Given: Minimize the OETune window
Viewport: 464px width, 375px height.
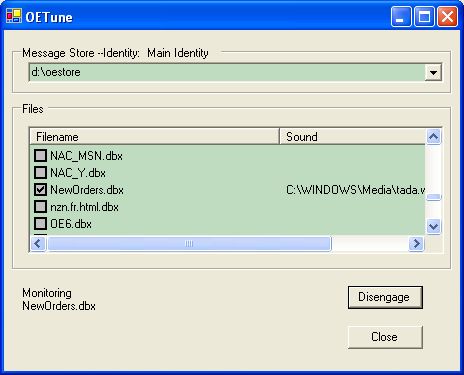Looking at the screenshot, I should pyautogui.click(x=401, y=16).
